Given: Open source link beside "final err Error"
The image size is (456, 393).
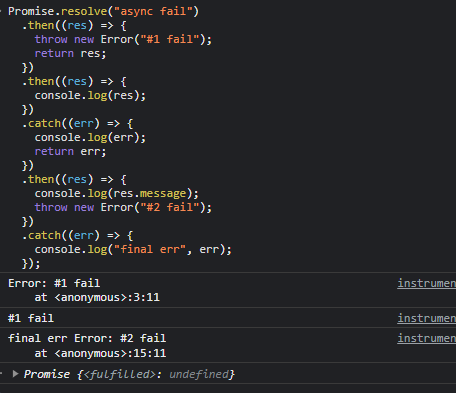Looking at the screenshot, I should 427,338.
